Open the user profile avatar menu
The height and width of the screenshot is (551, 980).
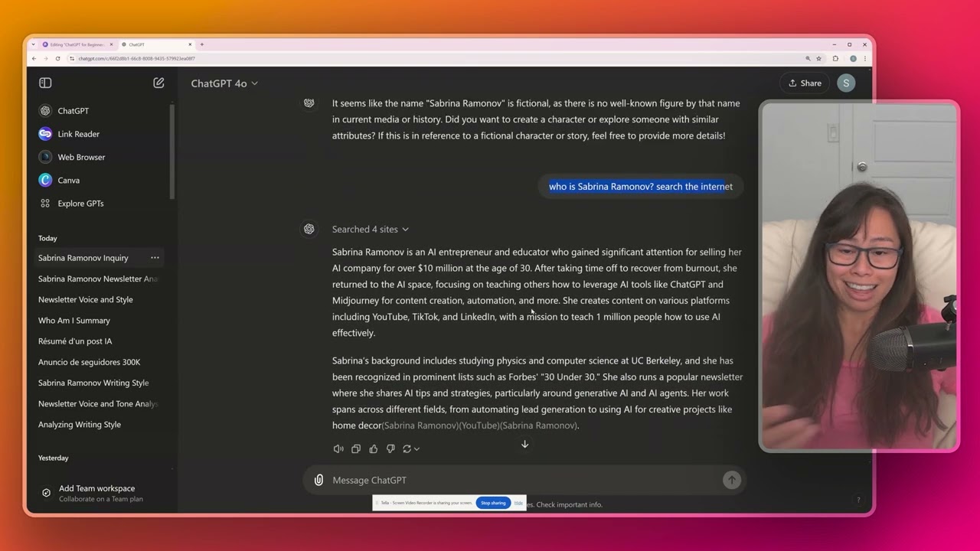tap(846, 83)
